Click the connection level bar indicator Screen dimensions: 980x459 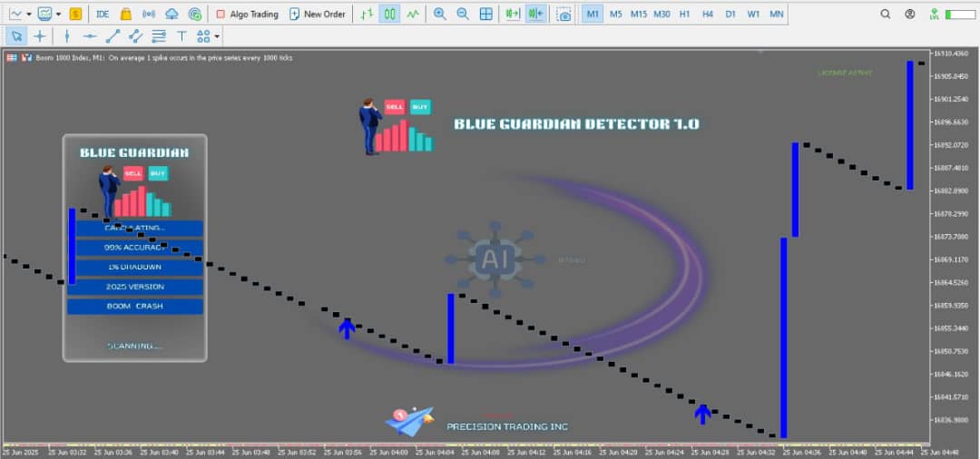[x=959, y=14]
